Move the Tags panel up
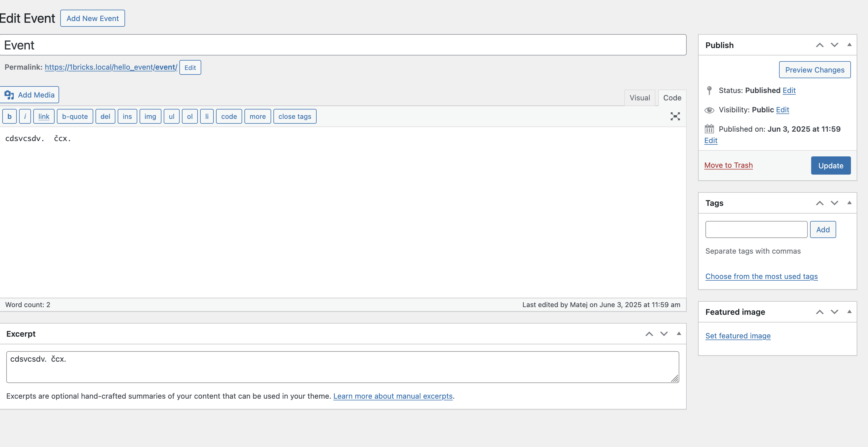Viewport: 868px width, 447px height. point(820,203)
